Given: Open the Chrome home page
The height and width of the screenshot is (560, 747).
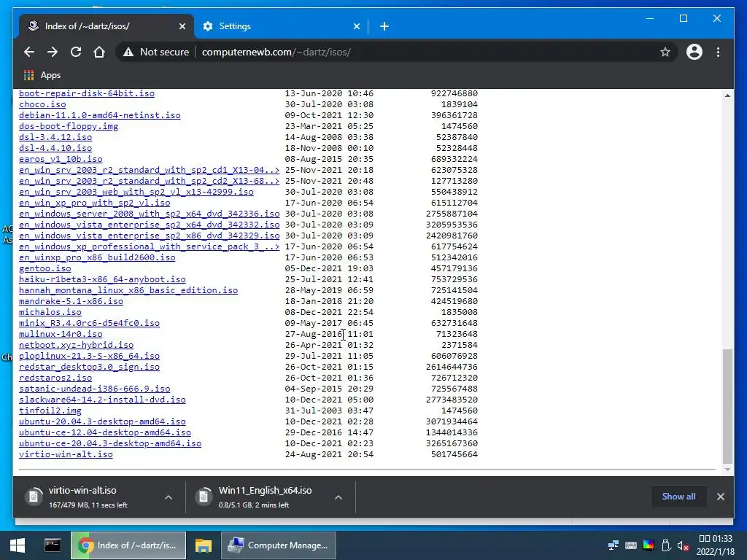Looking at the screenshot, I should (x=99, y=52).
